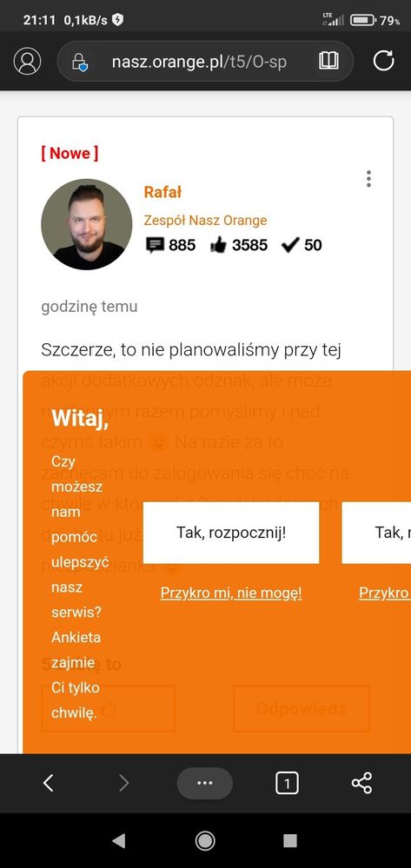Decline survey via Przykro mi, nie mogę!
This screenshot has width=411, height=868.
click(x=231, y=593)
